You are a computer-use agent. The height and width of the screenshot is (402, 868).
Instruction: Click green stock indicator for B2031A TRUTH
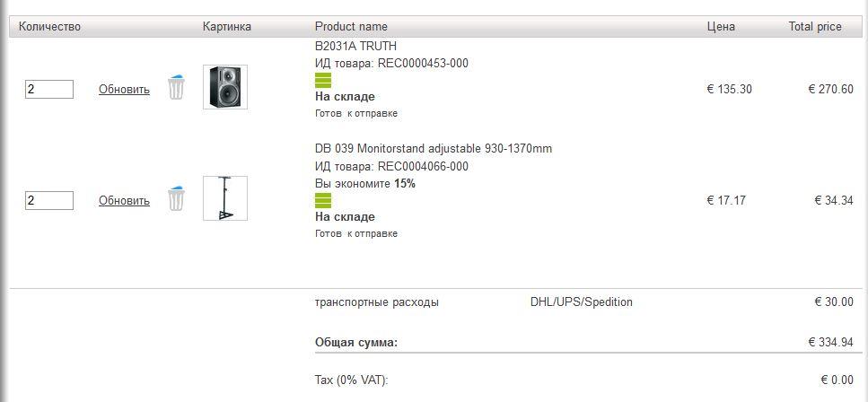click(323, 80)
